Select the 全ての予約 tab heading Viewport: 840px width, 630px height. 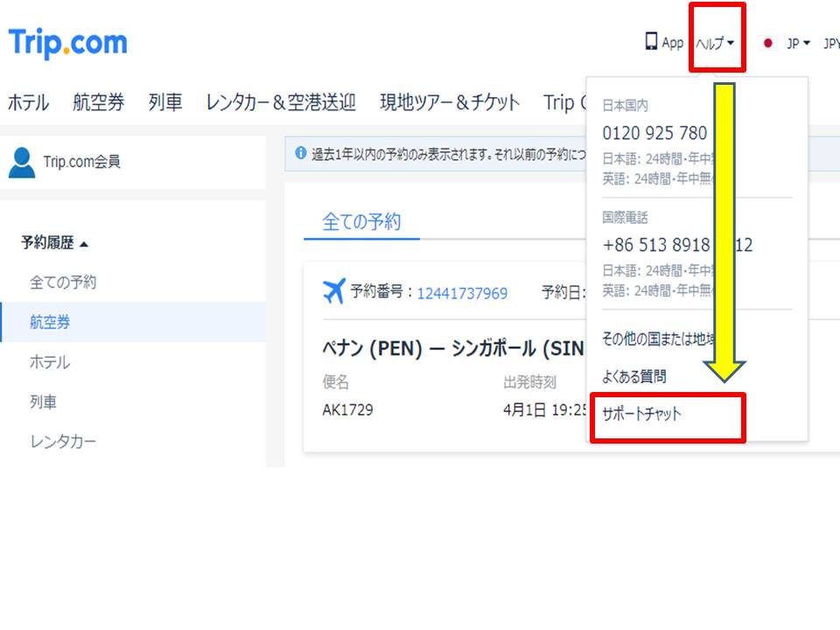point(361,221)
